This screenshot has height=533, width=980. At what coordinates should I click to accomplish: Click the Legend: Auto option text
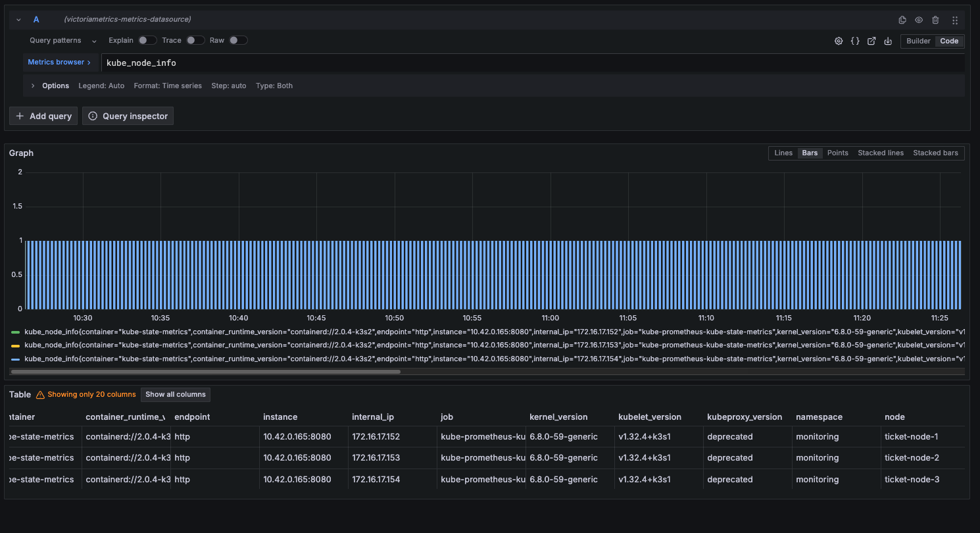click(x=101, y=86)
